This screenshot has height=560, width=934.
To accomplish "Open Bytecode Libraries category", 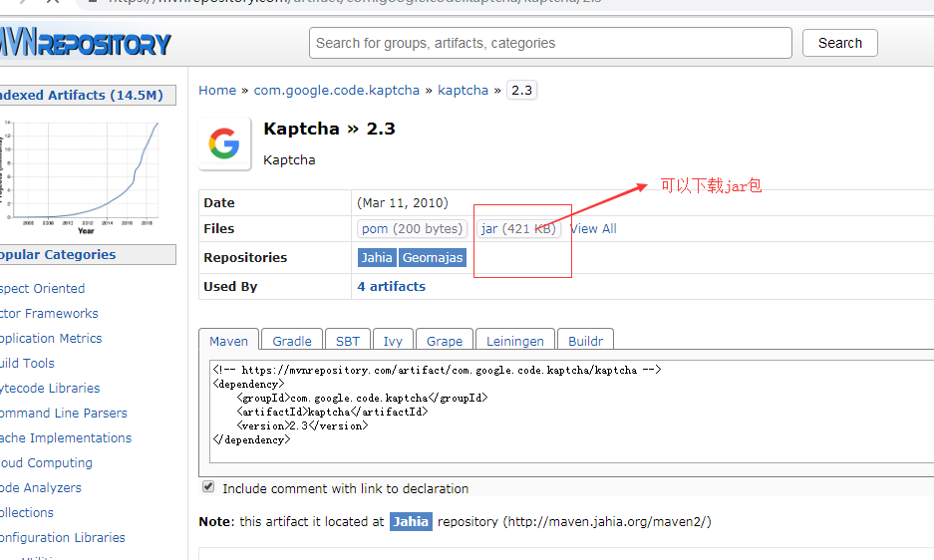I will click(x=50, y=389).
